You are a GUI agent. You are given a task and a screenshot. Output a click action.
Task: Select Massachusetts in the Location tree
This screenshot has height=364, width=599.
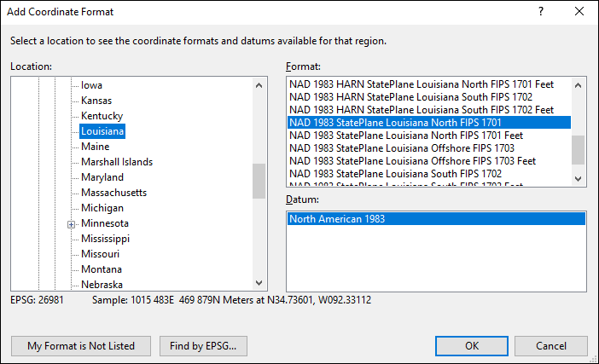[113, 193]
